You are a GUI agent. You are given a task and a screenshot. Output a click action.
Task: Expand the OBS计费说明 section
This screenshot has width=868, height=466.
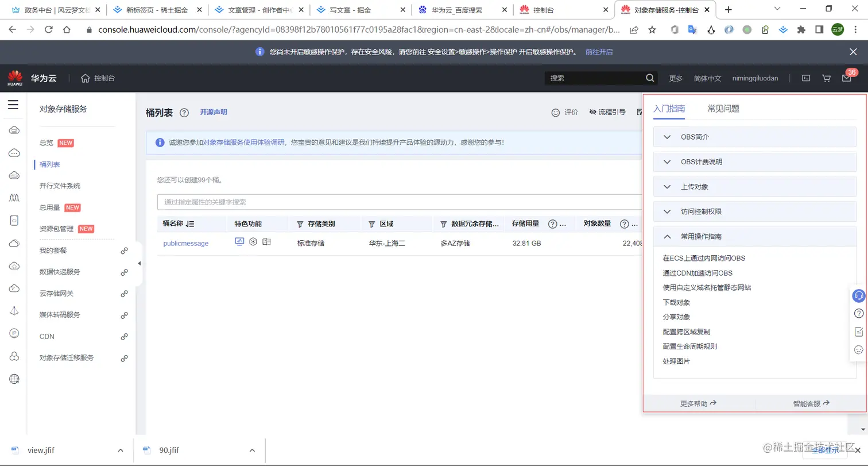(755, 162)
